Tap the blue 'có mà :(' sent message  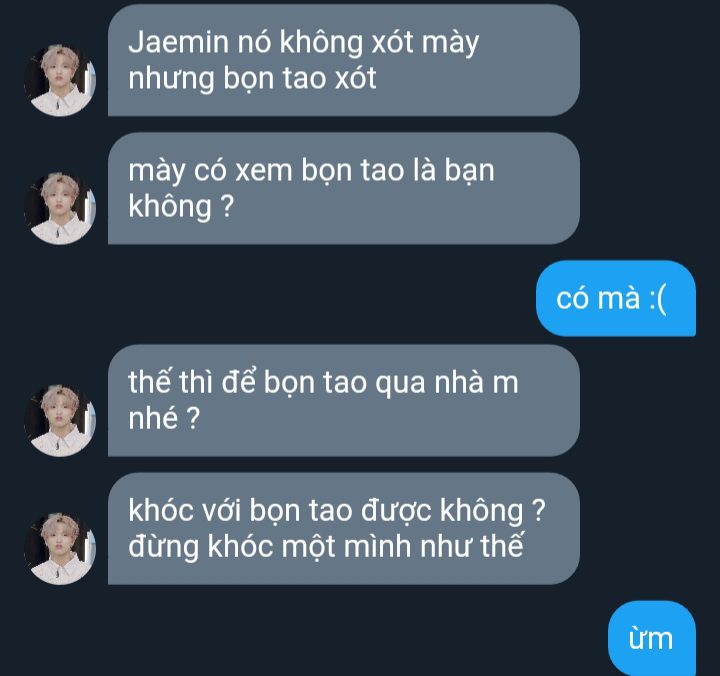pos(616,299)
